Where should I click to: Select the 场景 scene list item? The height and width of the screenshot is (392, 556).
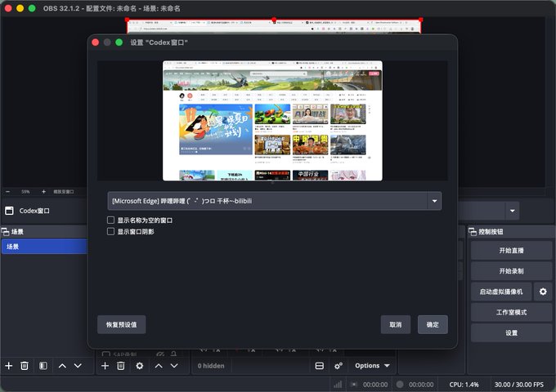click(44, 247)
